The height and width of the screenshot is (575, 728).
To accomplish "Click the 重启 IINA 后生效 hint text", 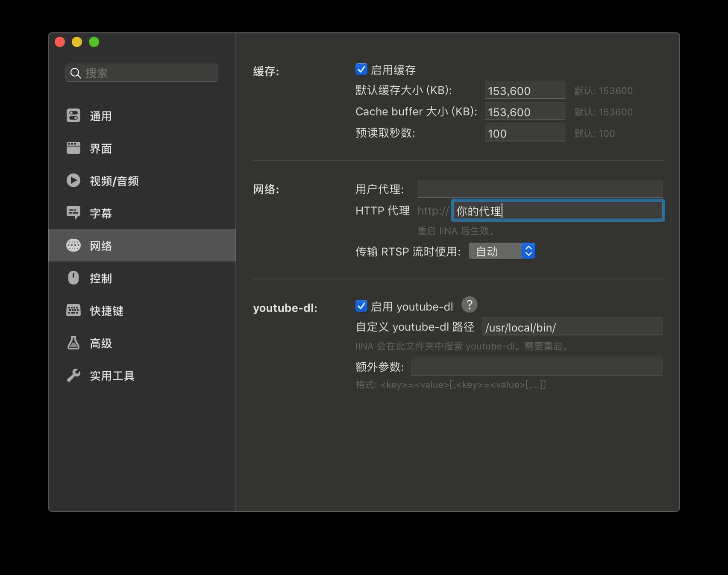I will [456, 231].
